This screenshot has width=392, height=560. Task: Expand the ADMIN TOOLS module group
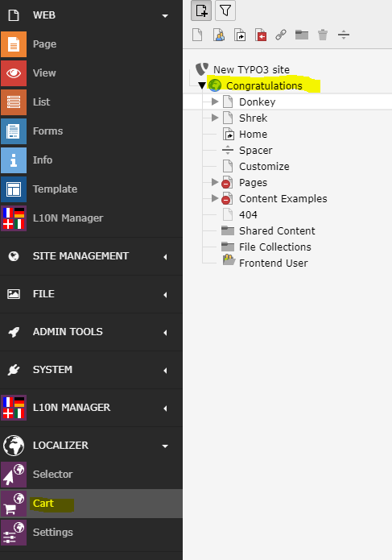[x=91, y=332]
